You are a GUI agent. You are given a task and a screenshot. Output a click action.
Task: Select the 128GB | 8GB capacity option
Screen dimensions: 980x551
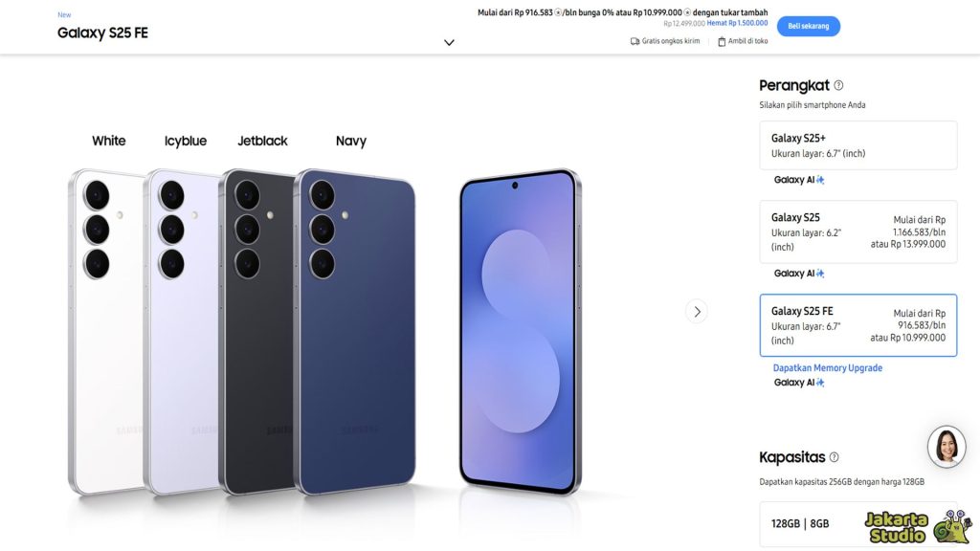857,523
